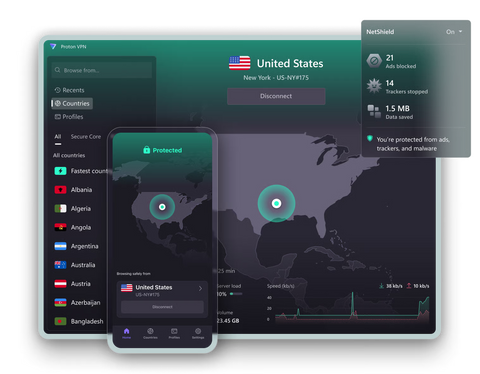480x374 pixels.
Task: Click the Azerbaijan country name
Action: coord(85,303)
